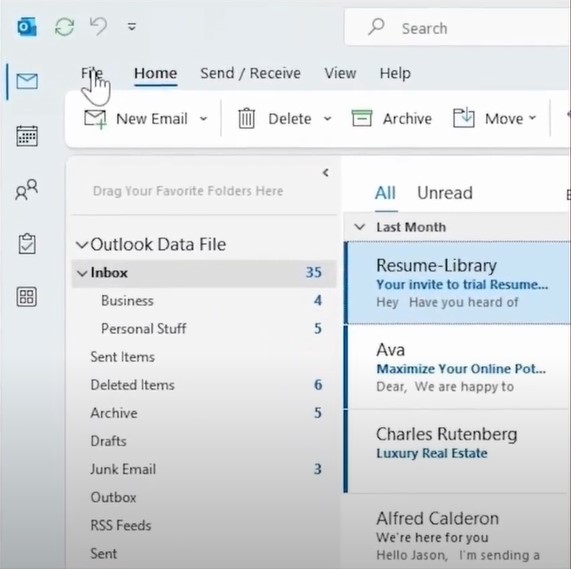The image size is (571, 569).
Task: Open the Archive folder in the folder list
Action: (x=204, y=413)
